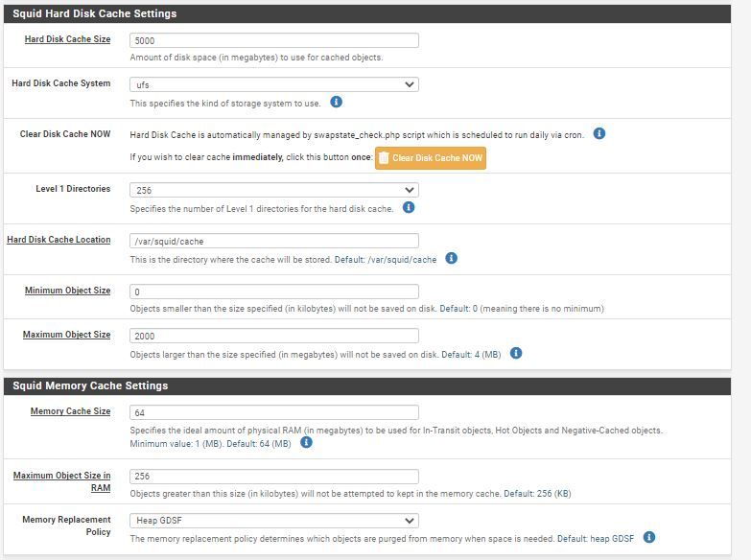The image size is (751, 560).
Task: Focus Minimum Object Size field with 0
Action: (274, 292)
